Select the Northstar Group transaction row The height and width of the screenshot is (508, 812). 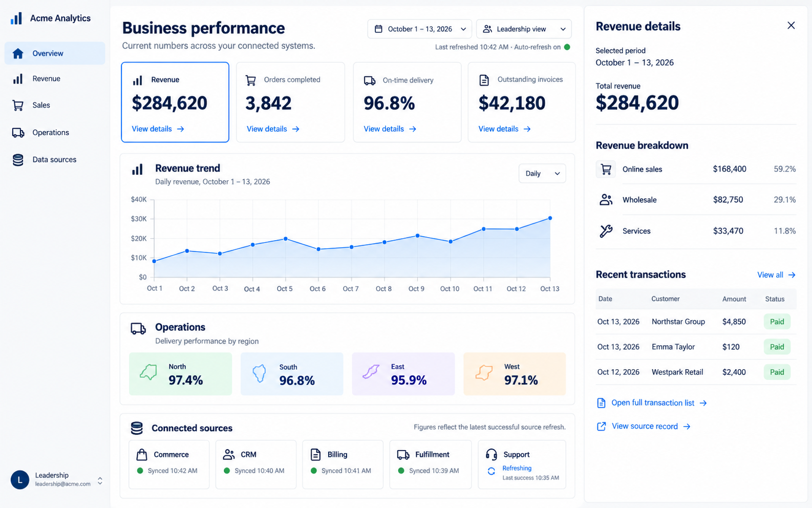tap(696, 322)
